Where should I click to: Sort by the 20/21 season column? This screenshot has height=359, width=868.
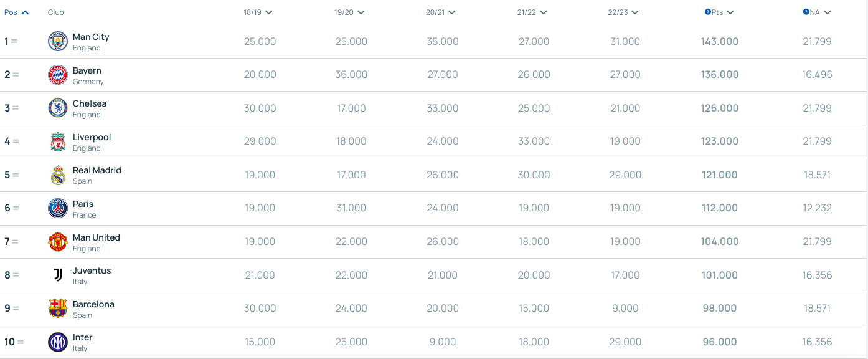coord(441,12)
